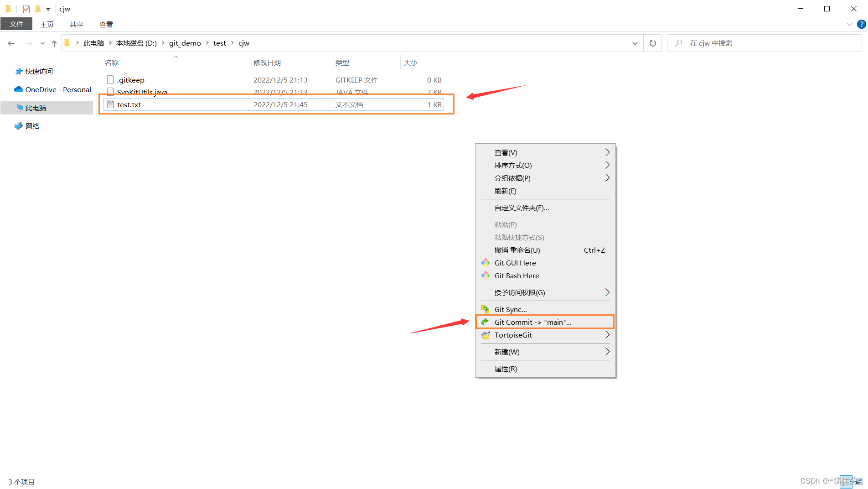Go up one folder level
This screenshot has height=489, width=868.
pyautogui.click(x=54, y=43)
